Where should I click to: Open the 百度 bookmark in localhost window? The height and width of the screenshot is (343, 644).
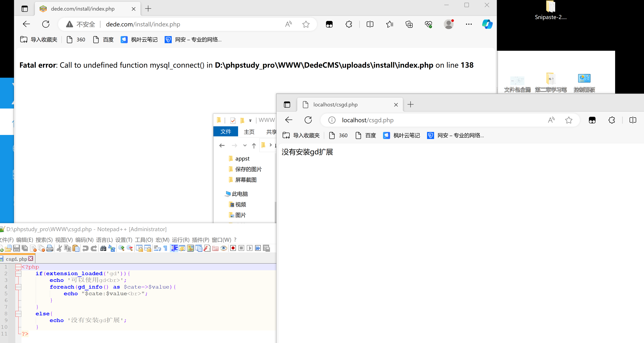[366, 135]
